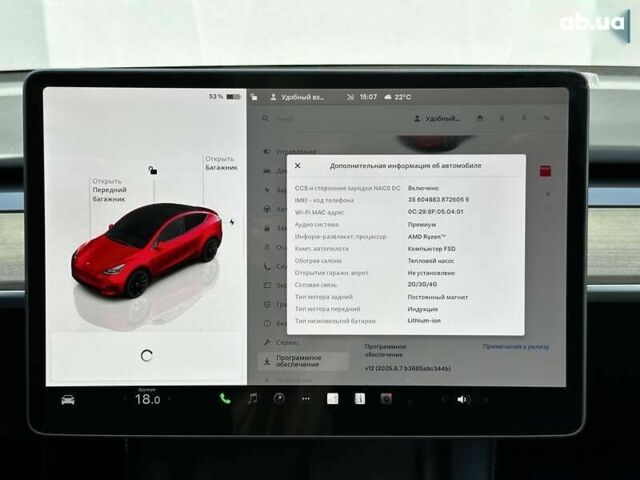Open the dark dashcam app icon
This screenshot has height=480, width=640.
[386, 399]
